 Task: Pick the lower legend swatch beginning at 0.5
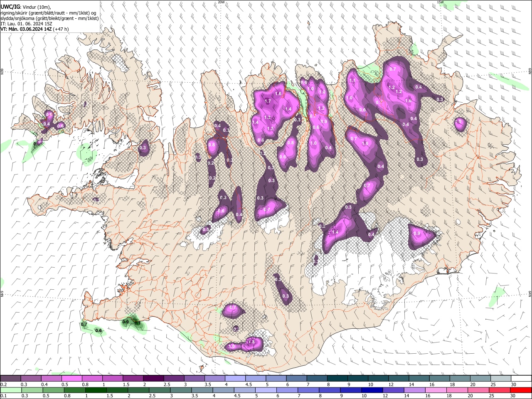[x=53, y=390]
